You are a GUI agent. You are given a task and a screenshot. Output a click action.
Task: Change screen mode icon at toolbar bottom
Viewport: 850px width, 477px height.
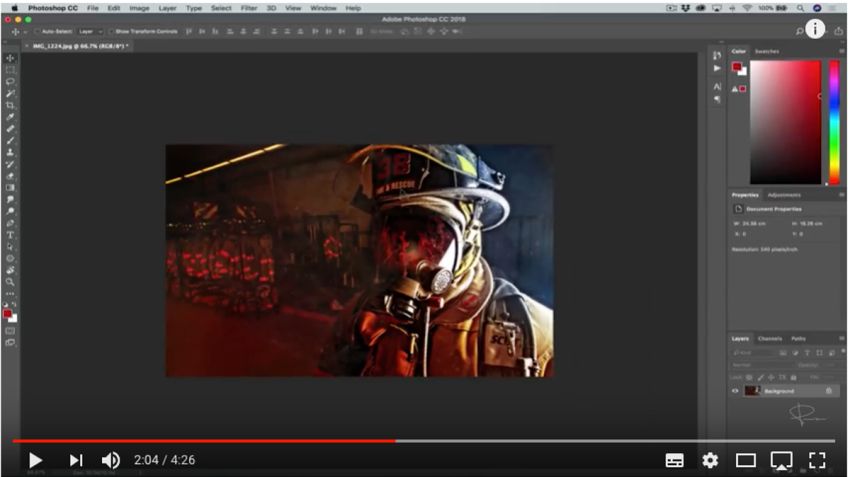(x=10, y=343)
